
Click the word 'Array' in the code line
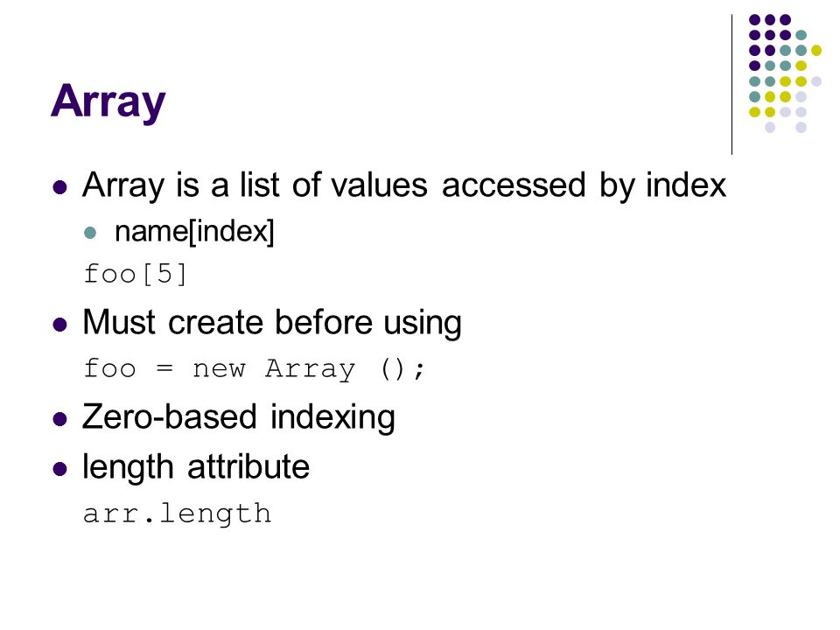pos(310,369)
